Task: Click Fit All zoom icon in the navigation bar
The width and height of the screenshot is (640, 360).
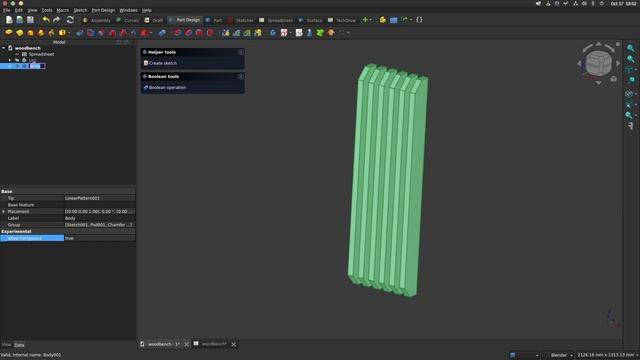Action: 631,48
